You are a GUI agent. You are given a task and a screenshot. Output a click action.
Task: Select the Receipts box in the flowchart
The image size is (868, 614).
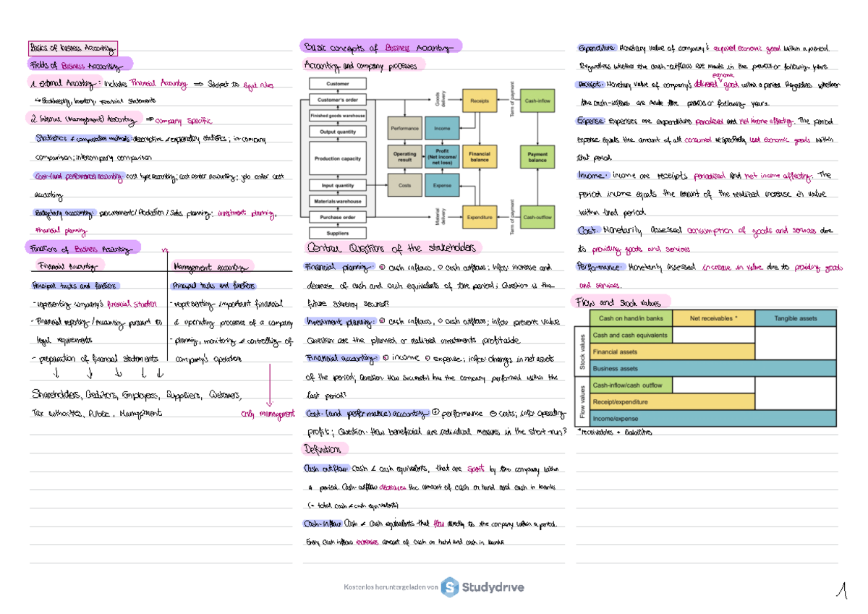click(x=480, y=101)
